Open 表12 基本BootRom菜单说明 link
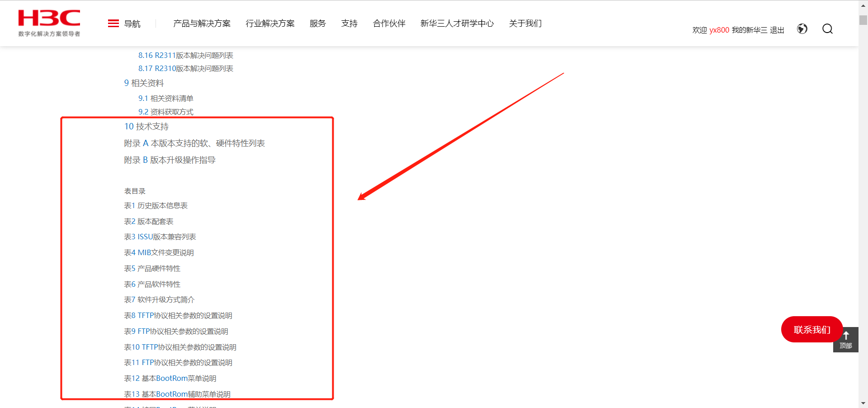This screenshot has width=868, height=408. [170, 378]
